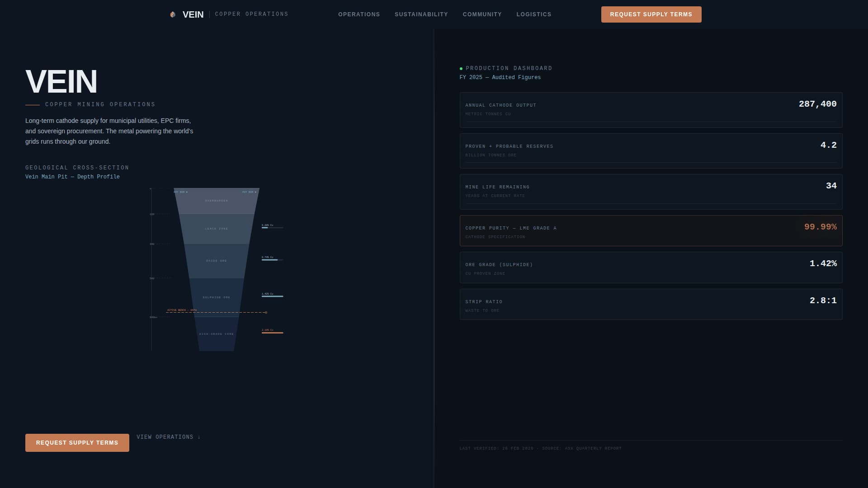Click the active bench arrow marker on the diagram
The height and width of the screenshot is (488, 868).
(266, 312)
